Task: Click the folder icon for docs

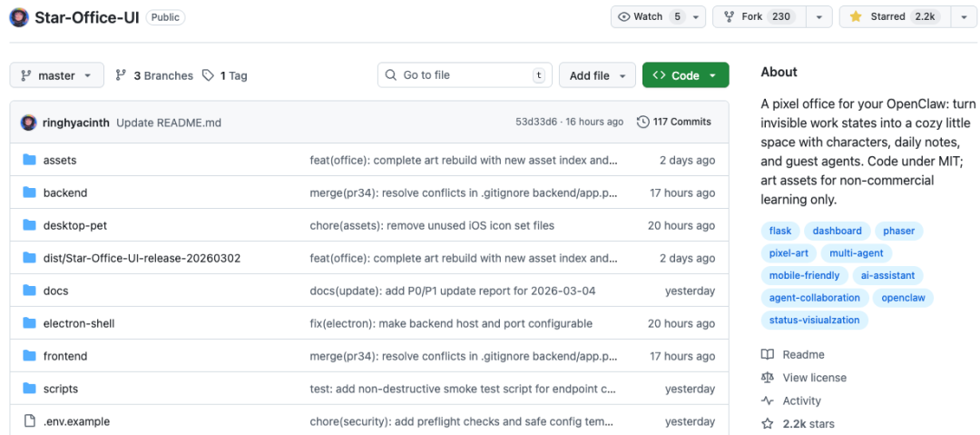Action: pos(29,291)
